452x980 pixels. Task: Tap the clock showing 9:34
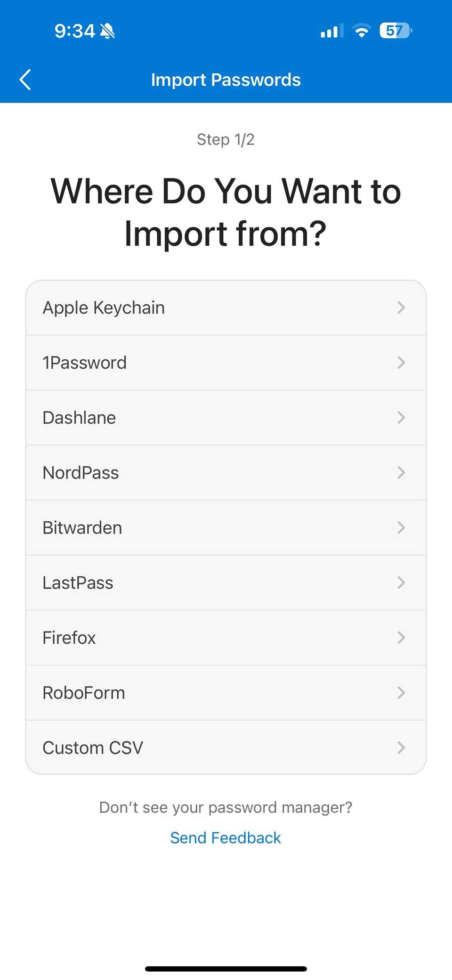[74, 30]
